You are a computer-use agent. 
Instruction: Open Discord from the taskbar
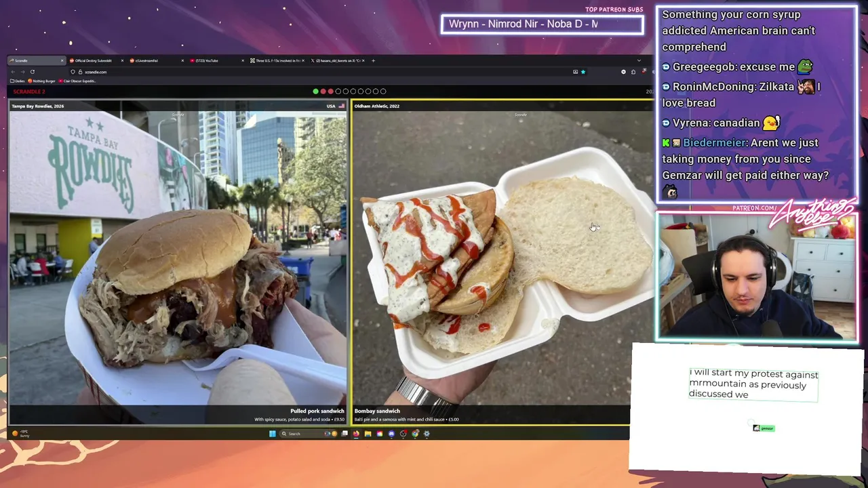391,434
